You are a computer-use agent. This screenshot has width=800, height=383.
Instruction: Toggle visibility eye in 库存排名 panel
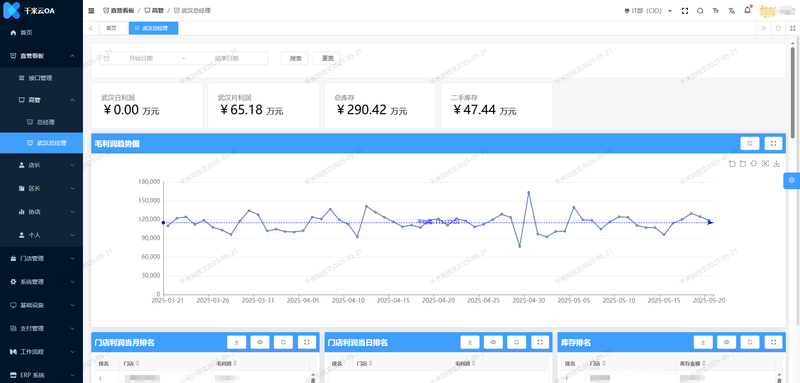click(727, 343)
